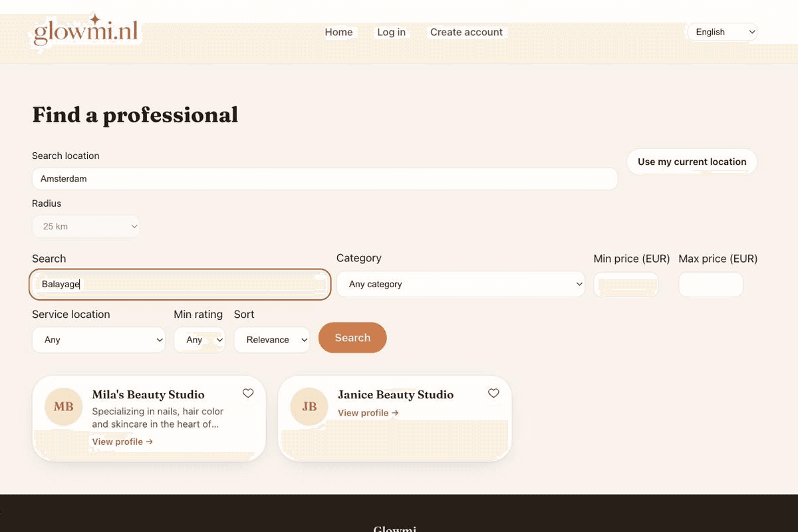The width and height of the screenshot is (798, 532).
Task: Favorite Mila's Beauty Studio with heart icon
Action: (248, 393)
